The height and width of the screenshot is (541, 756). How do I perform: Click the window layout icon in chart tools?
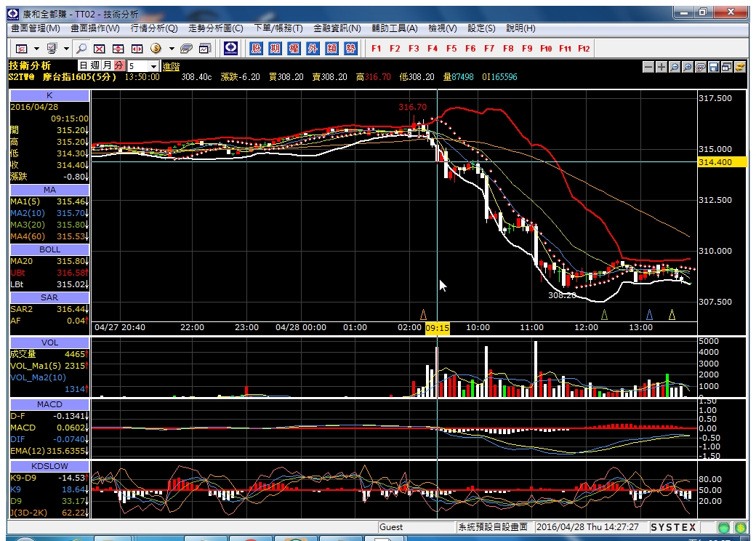pos(727,67)
